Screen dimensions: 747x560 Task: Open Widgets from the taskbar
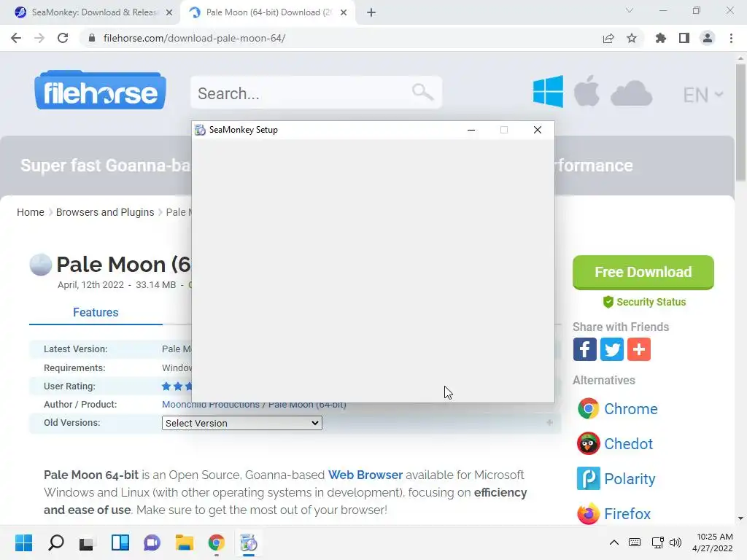point(120,542)
